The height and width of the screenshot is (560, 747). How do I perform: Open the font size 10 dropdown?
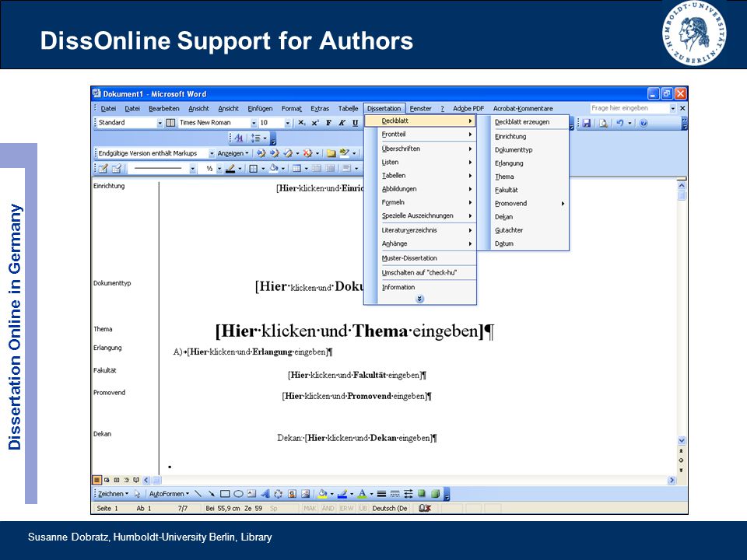pos(288,123)
